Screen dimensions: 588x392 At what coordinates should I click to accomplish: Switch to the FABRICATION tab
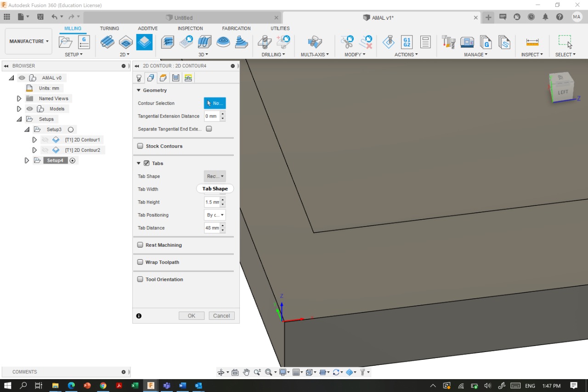[x=236, y=28]
